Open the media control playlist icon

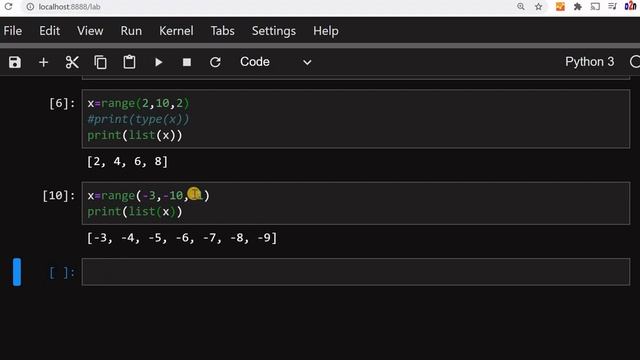pyautogui.click(x=612, y=7)
